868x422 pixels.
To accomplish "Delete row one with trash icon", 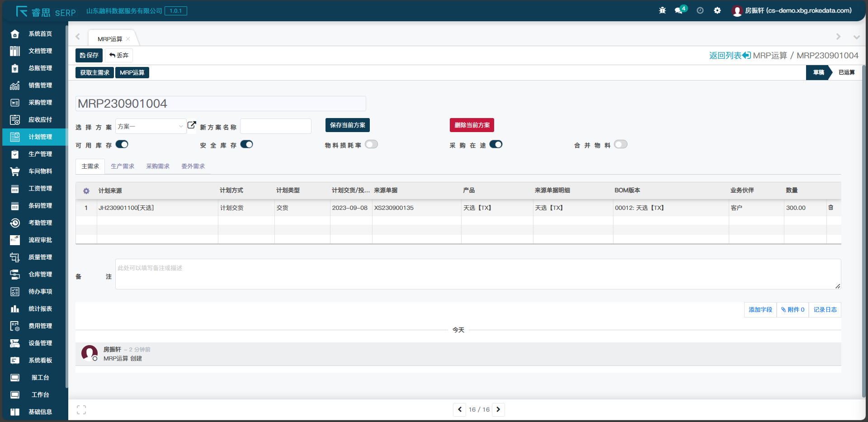I will [x=830, y=208].
